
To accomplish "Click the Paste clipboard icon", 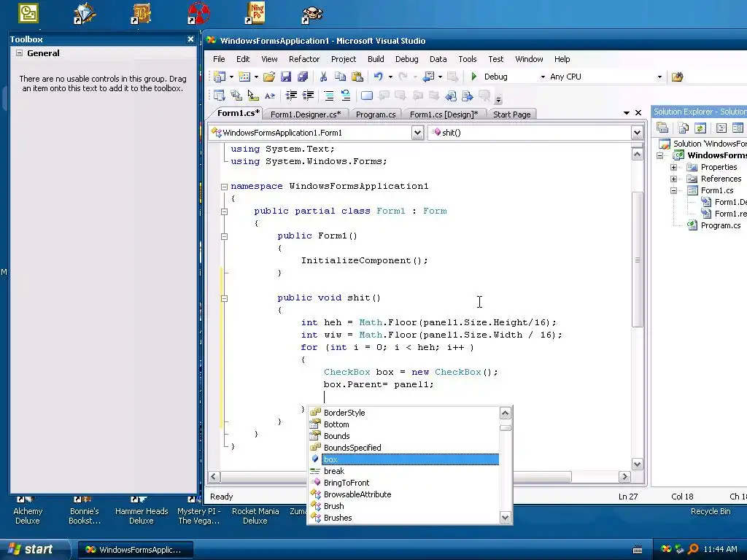I will (357, 77).
